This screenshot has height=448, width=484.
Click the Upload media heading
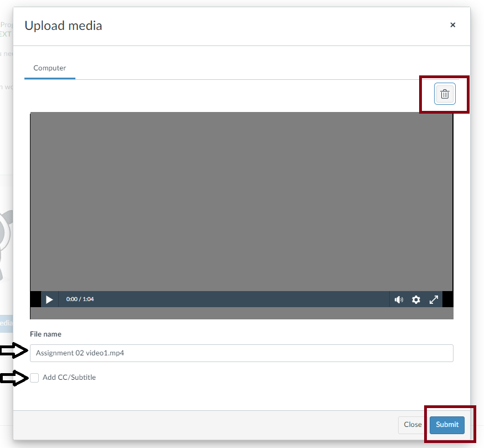click(x=63, y=26)
